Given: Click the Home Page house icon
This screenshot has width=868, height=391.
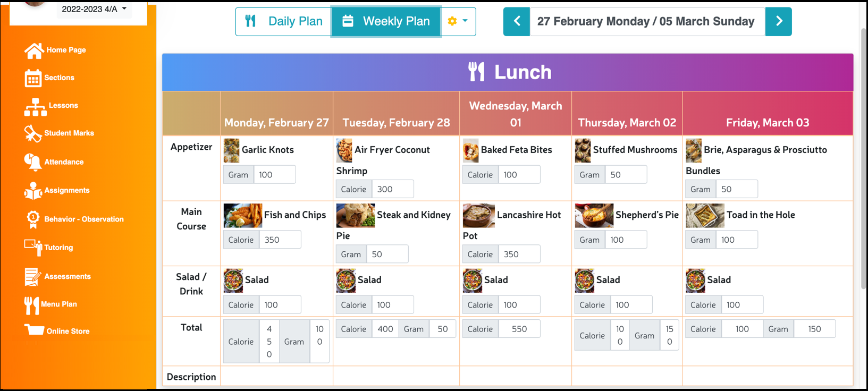Looking at the screenshot, I should point(33,50).
